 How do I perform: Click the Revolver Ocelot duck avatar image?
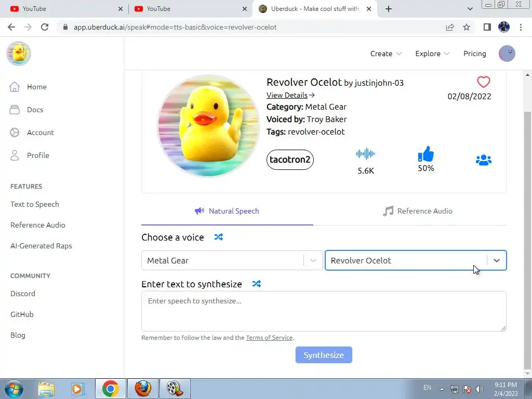click(208, 126)
